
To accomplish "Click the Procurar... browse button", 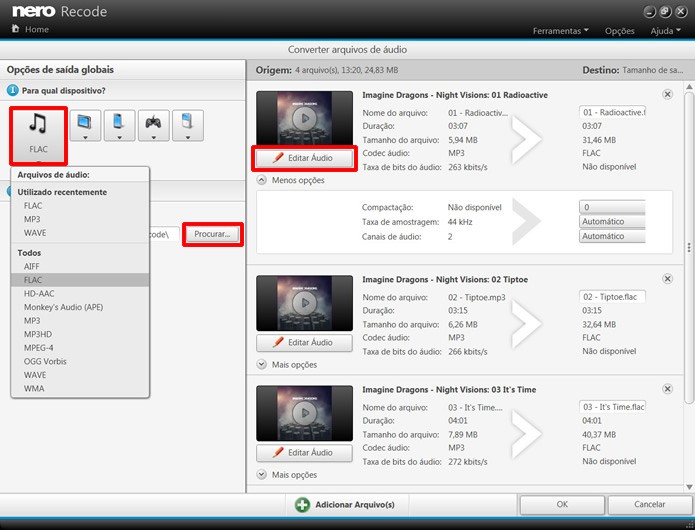I will [212, 234].
